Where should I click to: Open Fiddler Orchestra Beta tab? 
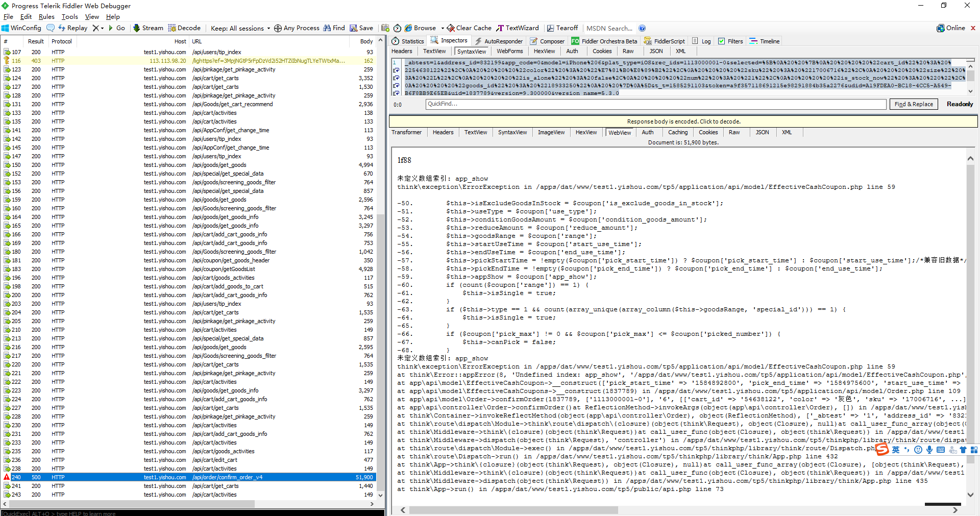point(604,41)
